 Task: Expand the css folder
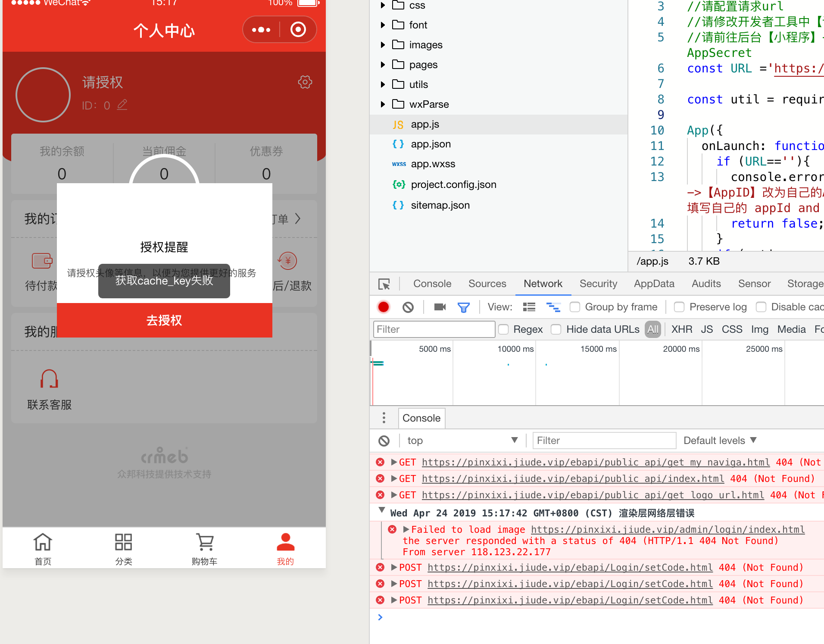pyautogui.click(x=383, y=5)
